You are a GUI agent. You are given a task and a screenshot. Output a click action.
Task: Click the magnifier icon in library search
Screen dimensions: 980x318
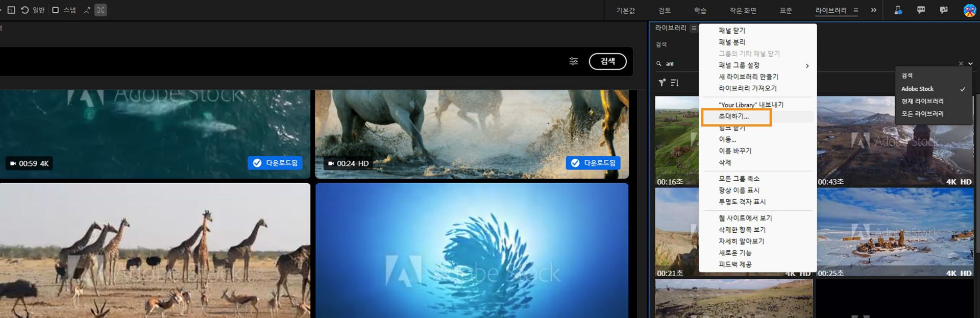click(x=659, y=64)
